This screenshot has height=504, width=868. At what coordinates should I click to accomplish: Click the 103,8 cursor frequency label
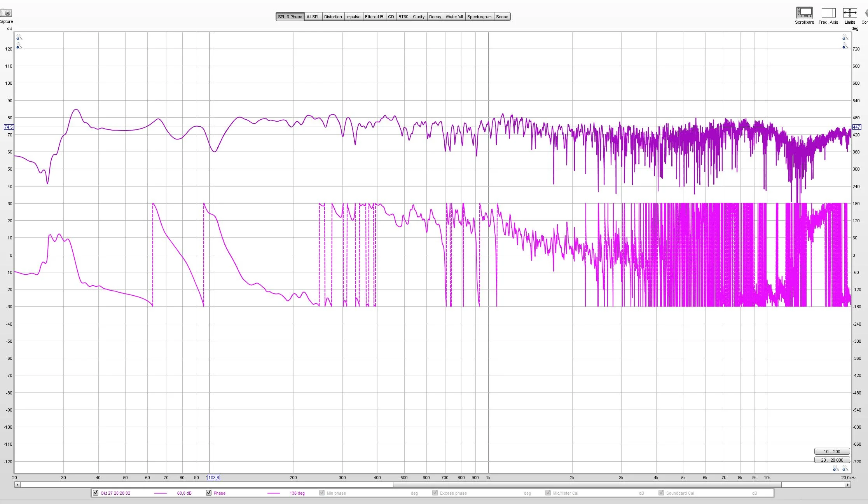(213, 478)
